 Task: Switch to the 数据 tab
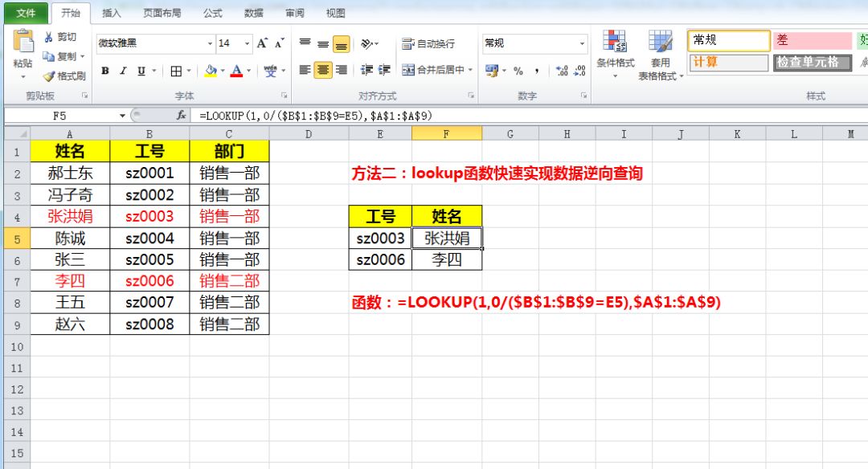point(253,14)
